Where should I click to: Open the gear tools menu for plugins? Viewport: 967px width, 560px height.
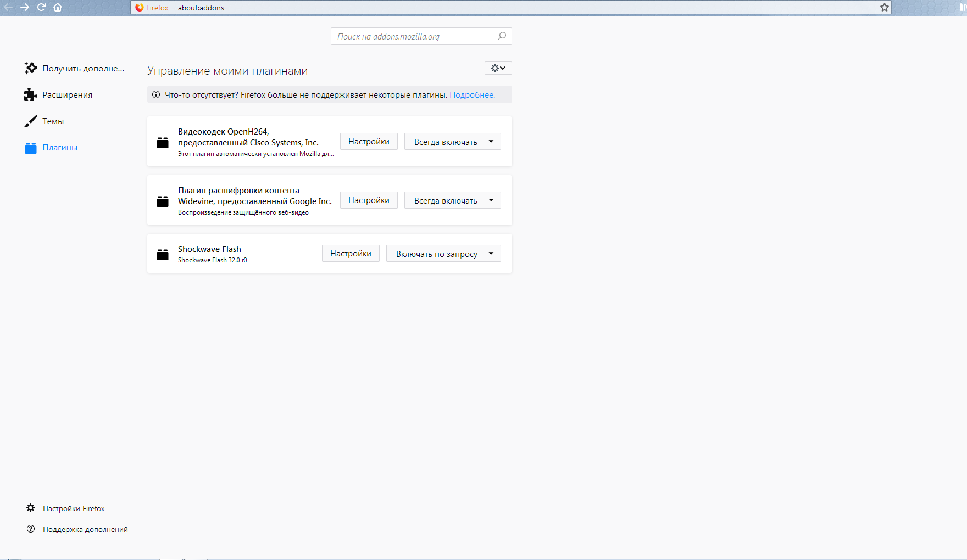498,68
